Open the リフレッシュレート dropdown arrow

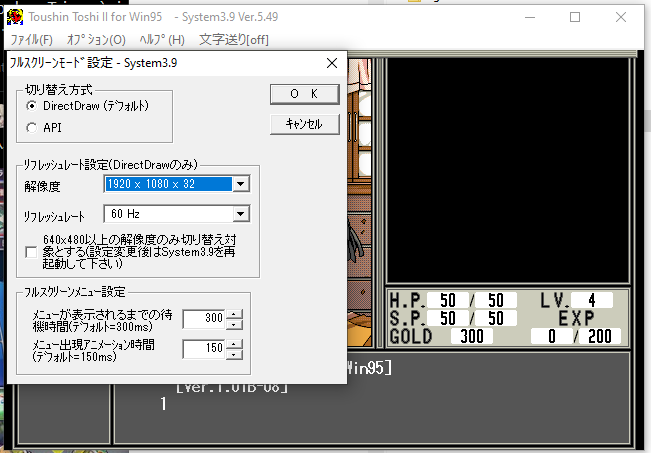(x=241, y=214)
